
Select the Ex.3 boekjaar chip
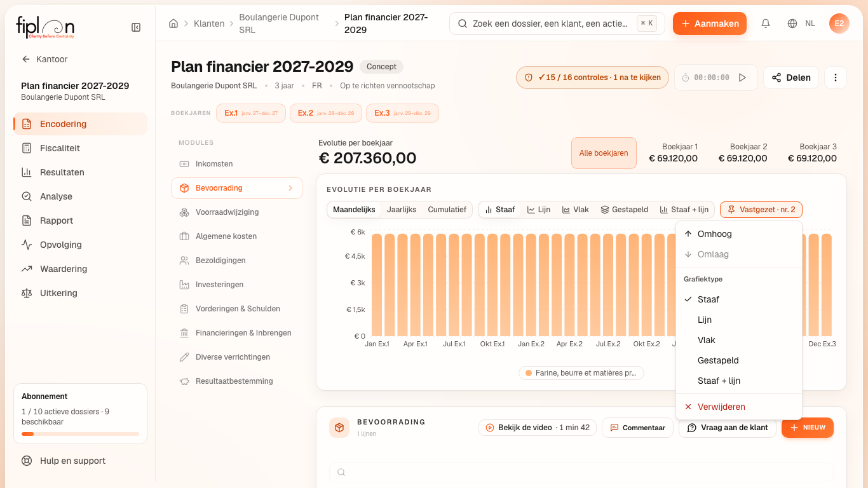pos(402,113)
